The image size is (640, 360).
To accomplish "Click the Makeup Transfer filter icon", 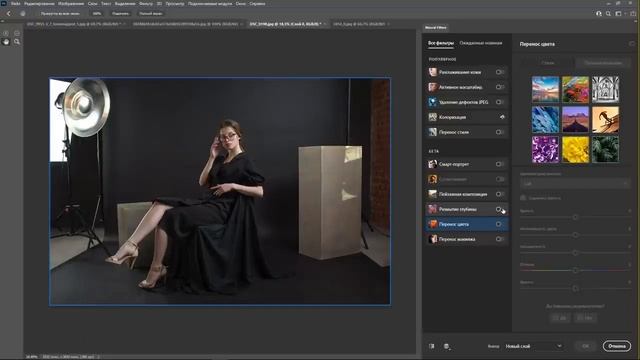I will [x=433, y=239].
